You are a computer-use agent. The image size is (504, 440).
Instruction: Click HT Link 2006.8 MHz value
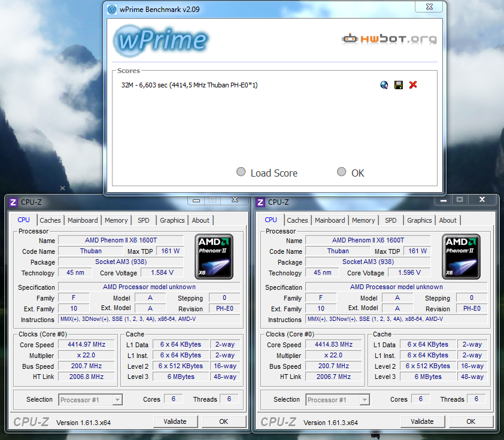86,377
